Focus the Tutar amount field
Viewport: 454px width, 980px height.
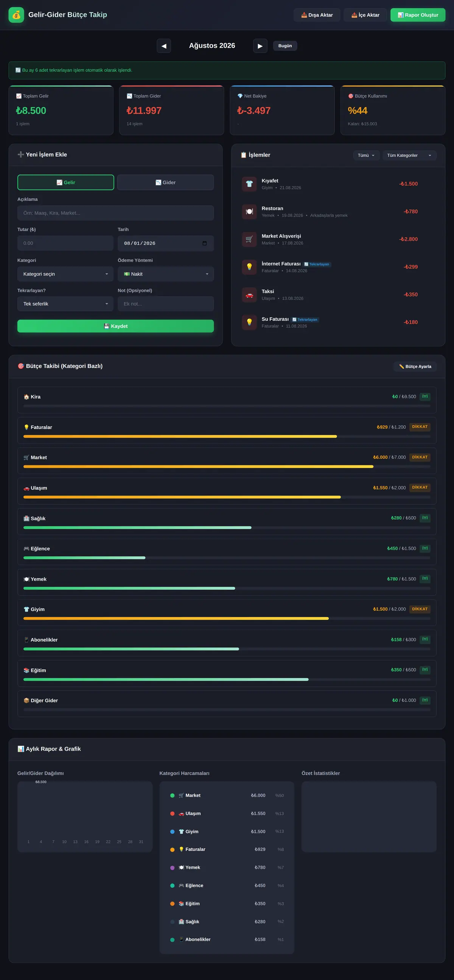coord(65,243)
